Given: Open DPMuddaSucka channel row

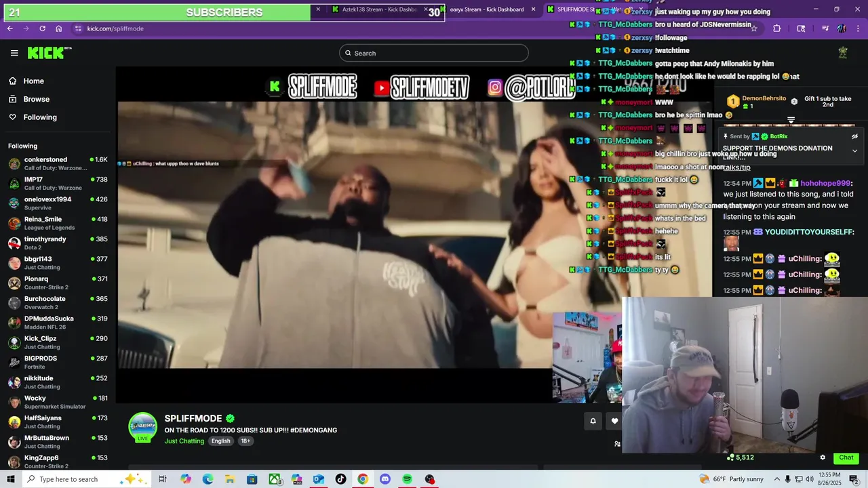Looking at the screenshot, I should point(58,323).
